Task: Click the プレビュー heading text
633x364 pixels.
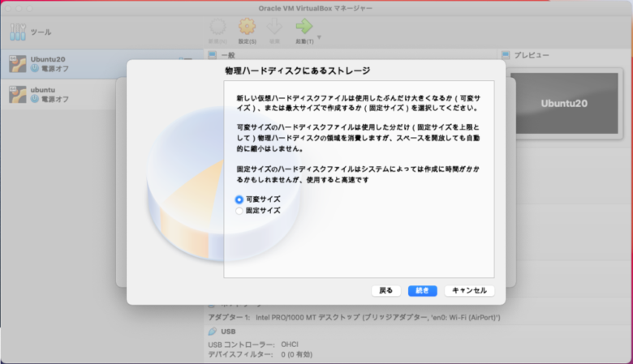Action: coord(532,55)
